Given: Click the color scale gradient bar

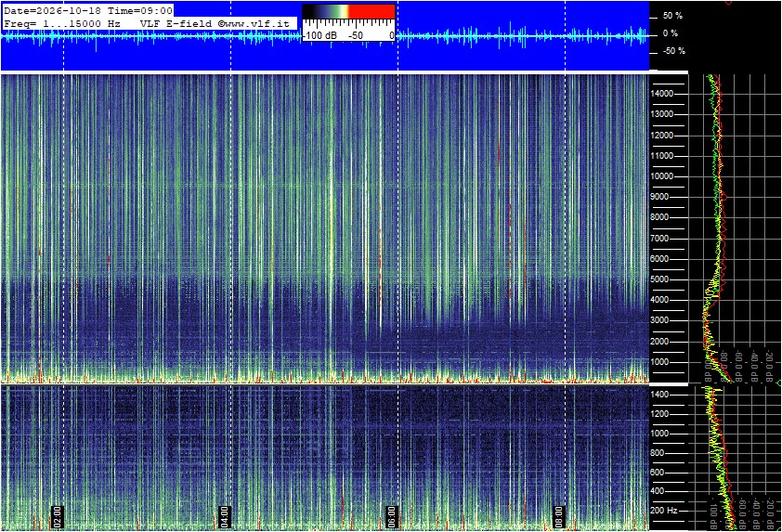Looking at the screenshot, I should pos(348,11).
